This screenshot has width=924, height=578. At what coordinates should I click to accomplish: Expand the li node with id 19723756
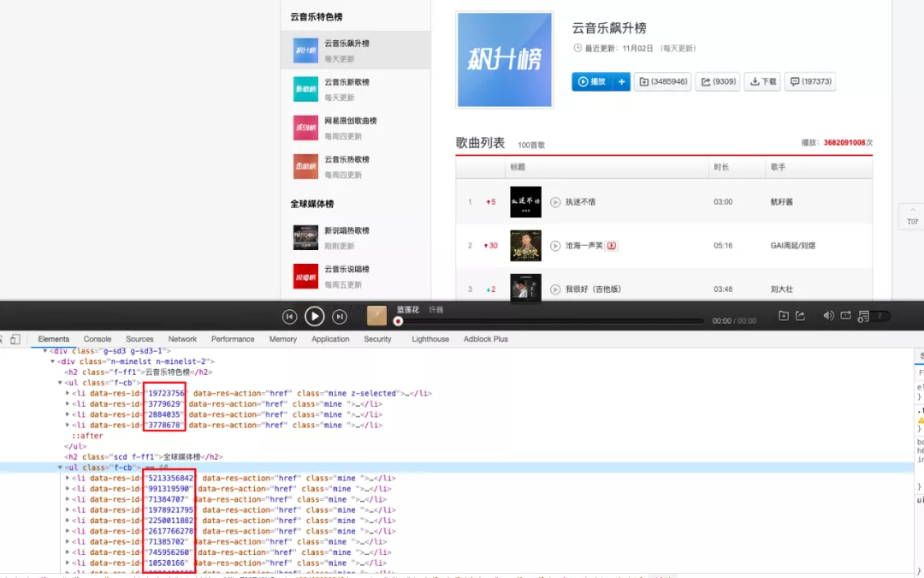[68, 393]
